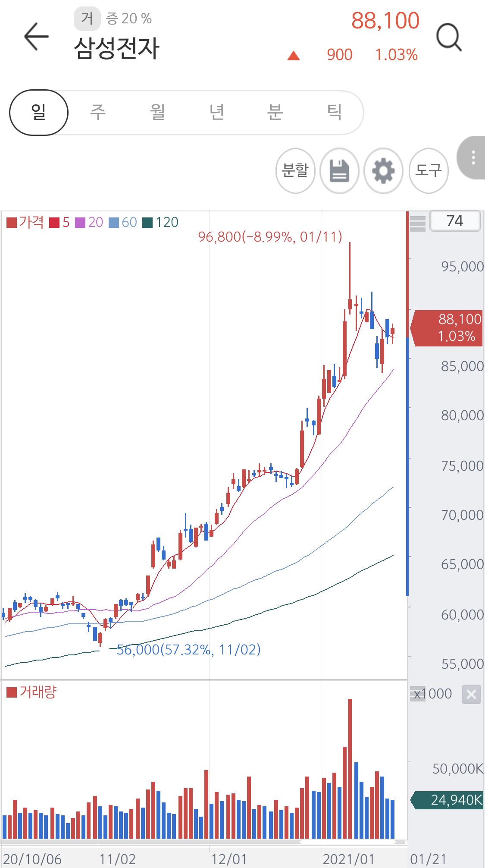Tap the current price 88,100 header
This screenshot has height=868, width=485.
coord(385,21)
